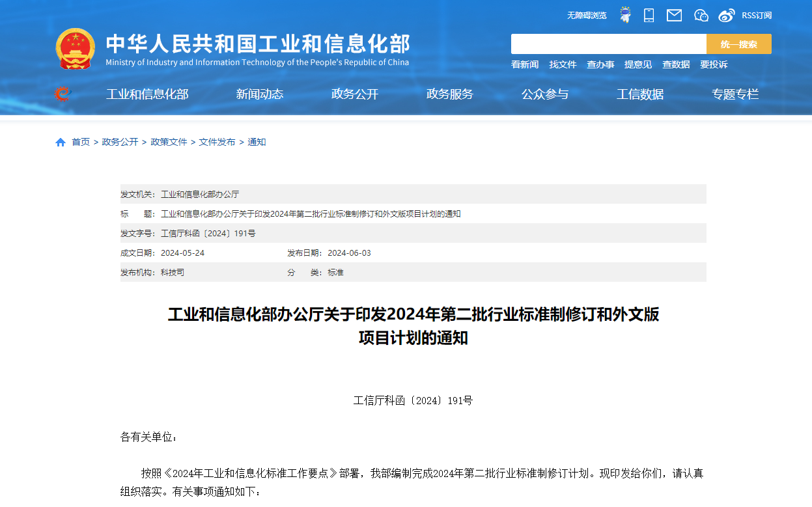Click the centered document number below headline
Screen dimensions: 812x507
tap(413, 400)
